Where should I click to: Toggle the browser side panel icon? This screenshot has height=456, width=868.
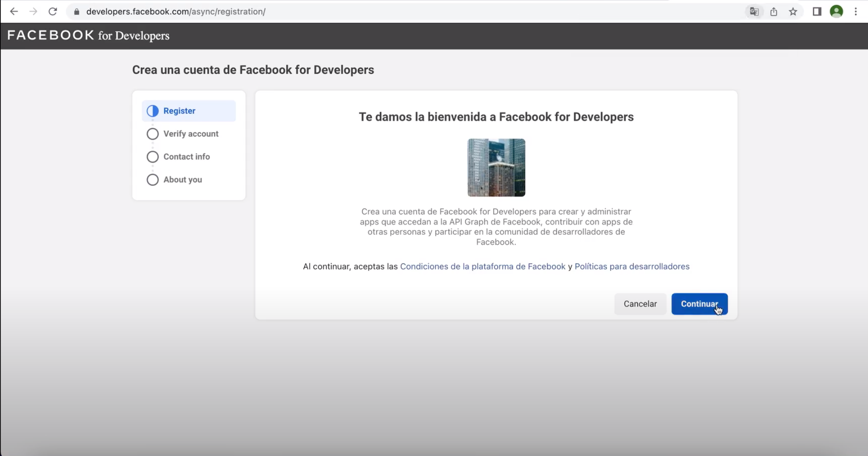pyautogui.click(x=817, y=12)
